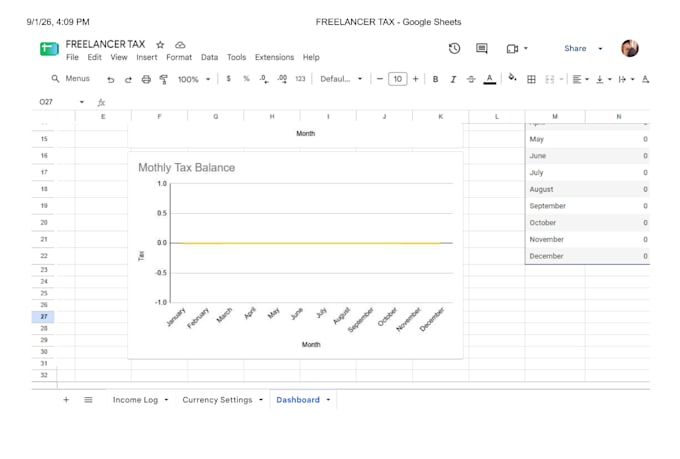
Task: Open the Format menu
Action: pyautogui.click(x=179, y=57)
